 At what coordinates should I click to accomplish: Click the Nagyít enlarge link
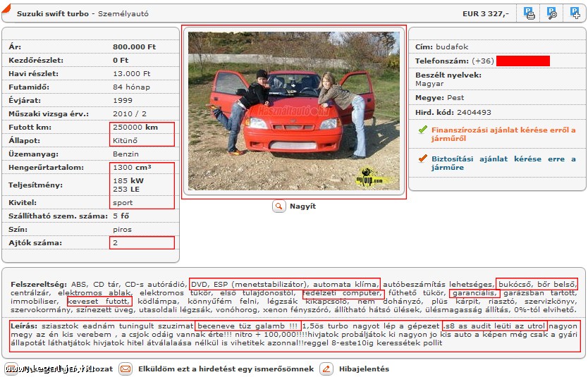(x=302, y=206)
